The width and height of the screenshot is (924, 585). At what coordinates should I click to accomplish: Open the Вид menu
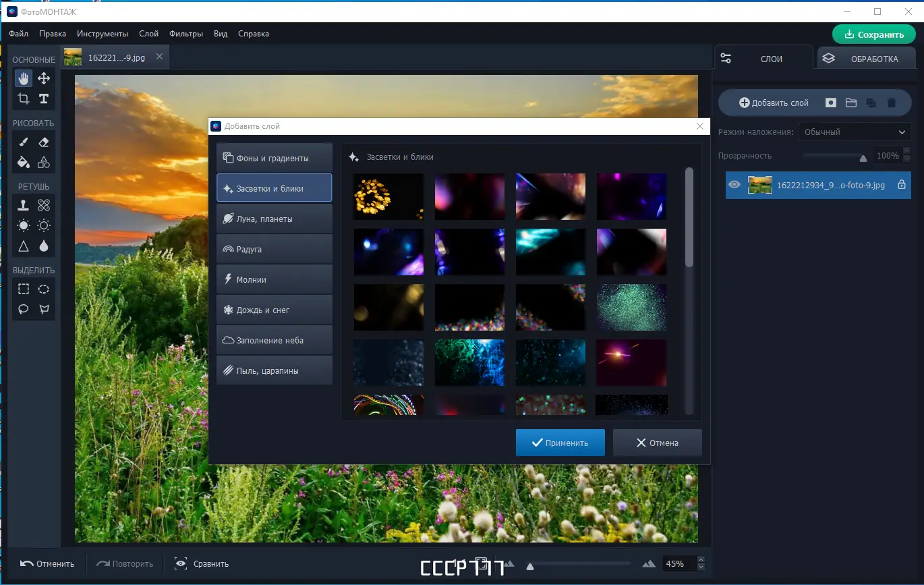click(221, 34)
